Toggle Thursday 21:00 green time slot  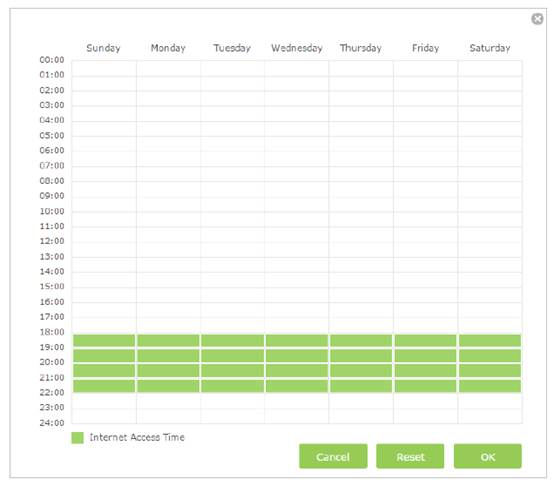tap(361, 386)
